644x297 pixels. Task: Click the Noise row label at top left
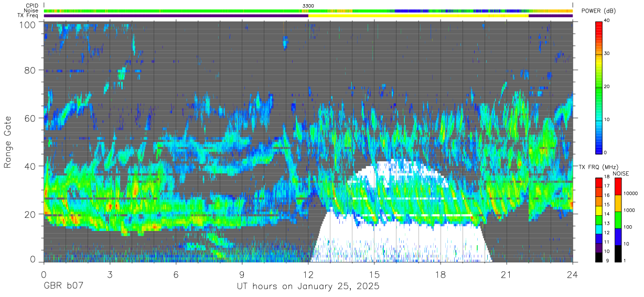point(31,10)
